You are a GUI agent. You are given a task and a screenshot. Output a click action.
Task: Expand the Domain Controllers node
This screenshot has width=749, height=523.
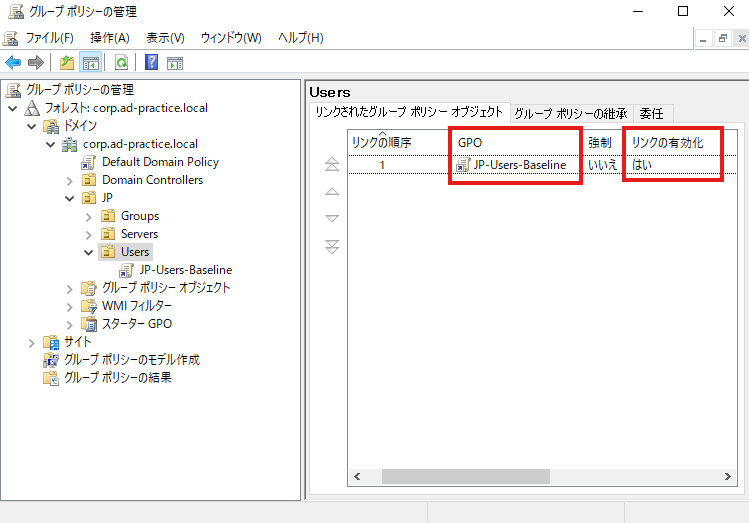(70, 181)
